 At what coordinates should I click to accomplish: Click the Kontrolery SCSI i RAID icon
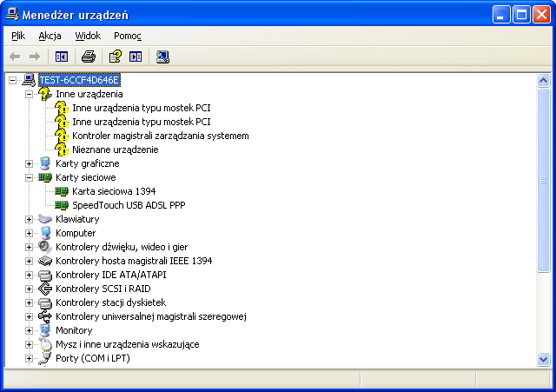(x=45, y=289)
